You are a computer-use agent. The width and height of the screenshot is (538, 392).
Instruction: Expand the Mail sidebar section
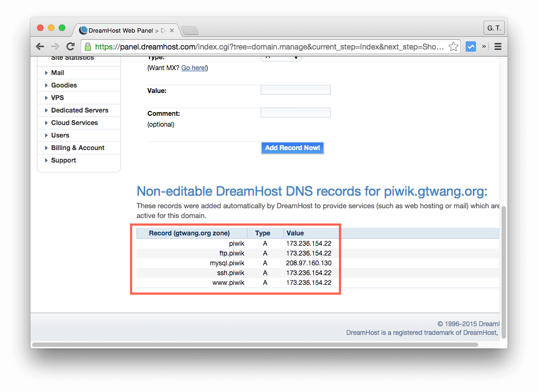click(x=58, y=73)
